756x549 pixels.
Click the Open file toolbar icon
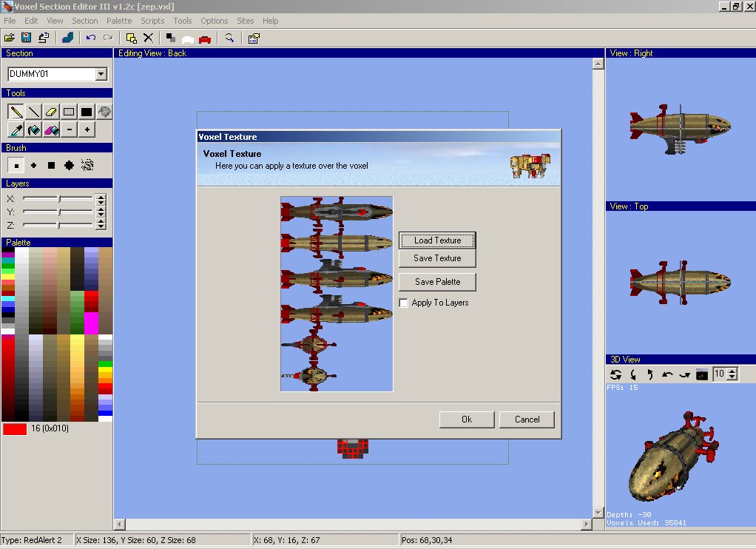[9, 38]
